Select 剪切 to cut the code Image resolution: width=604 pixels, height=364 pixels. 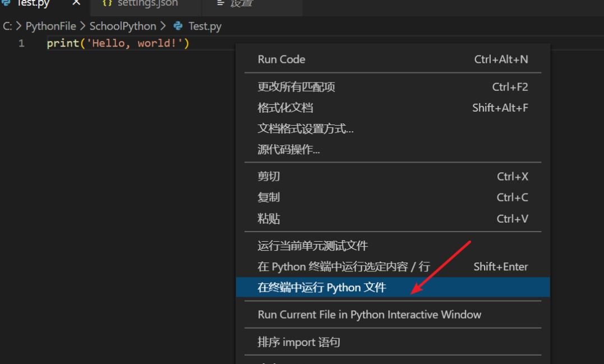point(269,176)
